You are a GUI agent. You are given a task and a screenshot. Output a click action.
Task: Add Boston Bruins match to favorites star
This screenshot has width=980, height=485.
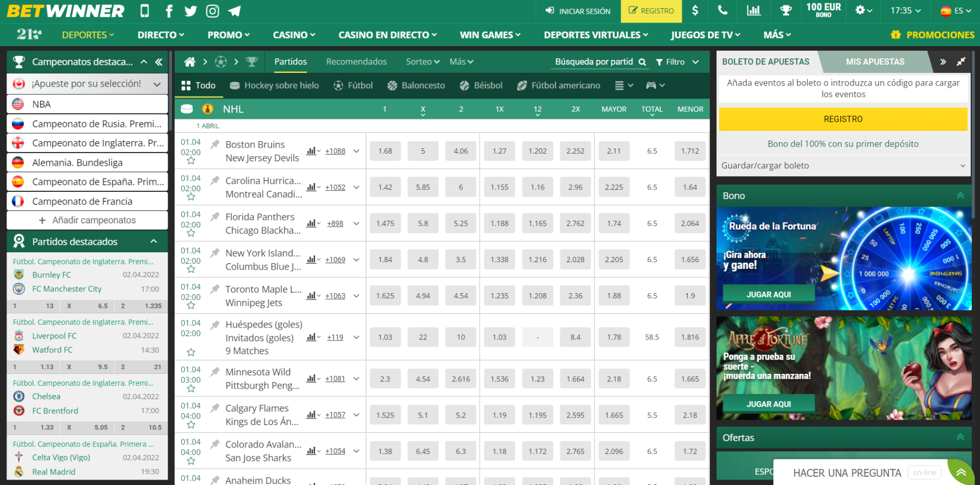191,161
